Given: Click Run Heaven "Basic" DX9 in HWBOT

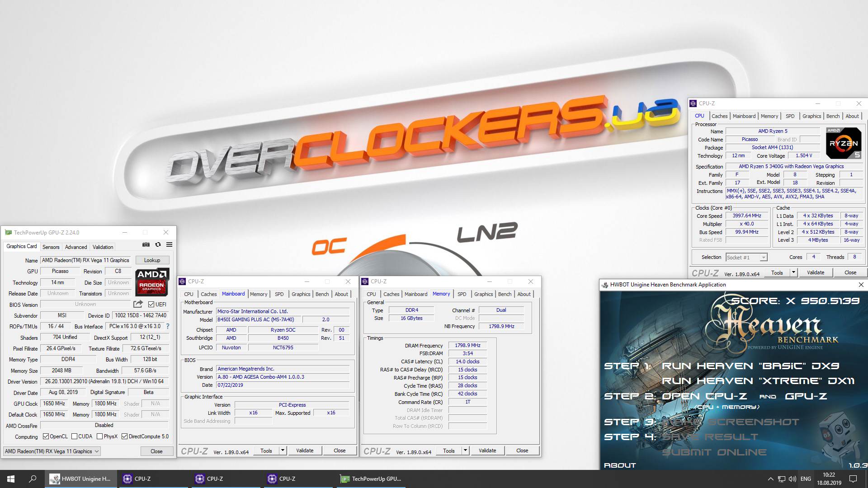Looking at the screenshot, I should click(x=750, y=366).
